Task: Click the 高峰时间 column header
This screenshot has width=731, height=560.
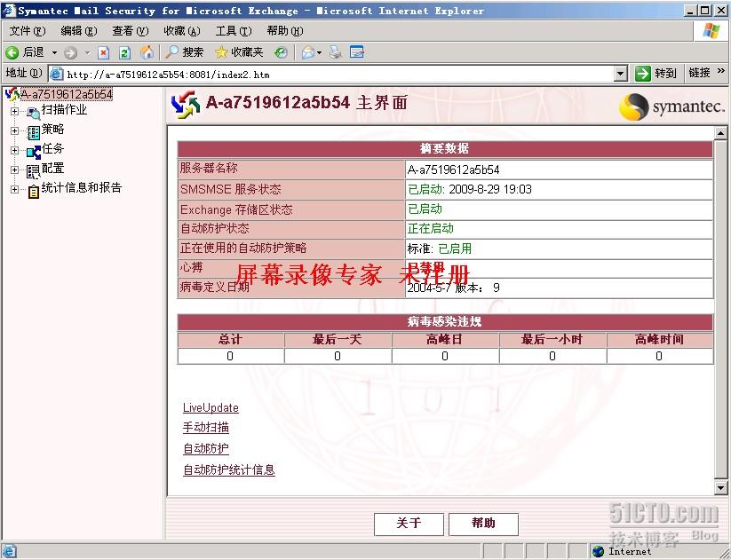Action: [659, 340]
